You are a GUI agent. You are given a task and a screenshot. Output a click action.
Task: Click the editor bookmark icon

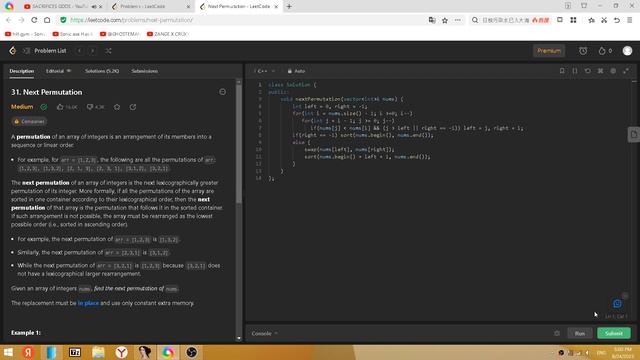[562, 71]
